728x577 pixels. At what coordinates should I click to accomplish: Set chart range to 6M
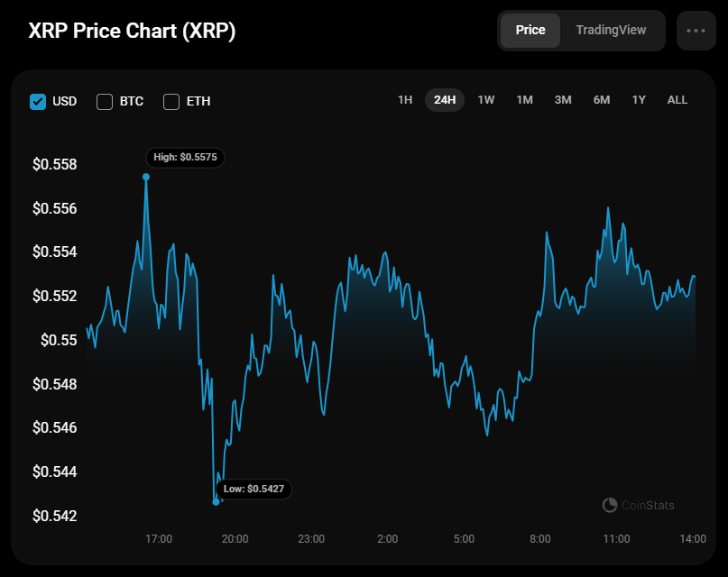(602, 100)
